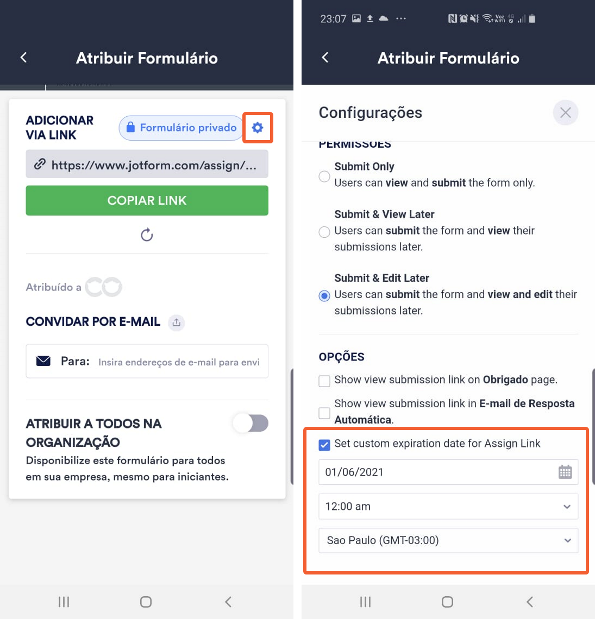
Task: Toggle Atribuir a todos na organização switch
Action: click(250, 424)
